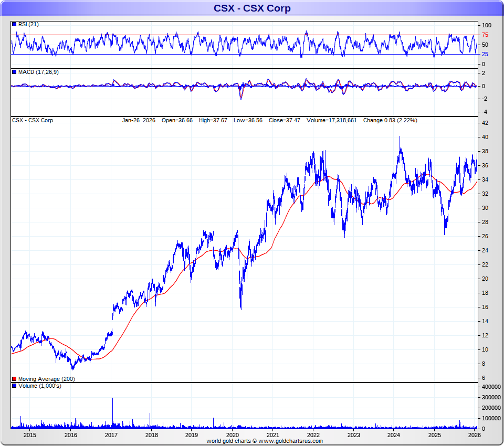Click the 'RSI (21)' label
Image resolution: width=504 pixels, height=446 pixels.
(28, 24)
